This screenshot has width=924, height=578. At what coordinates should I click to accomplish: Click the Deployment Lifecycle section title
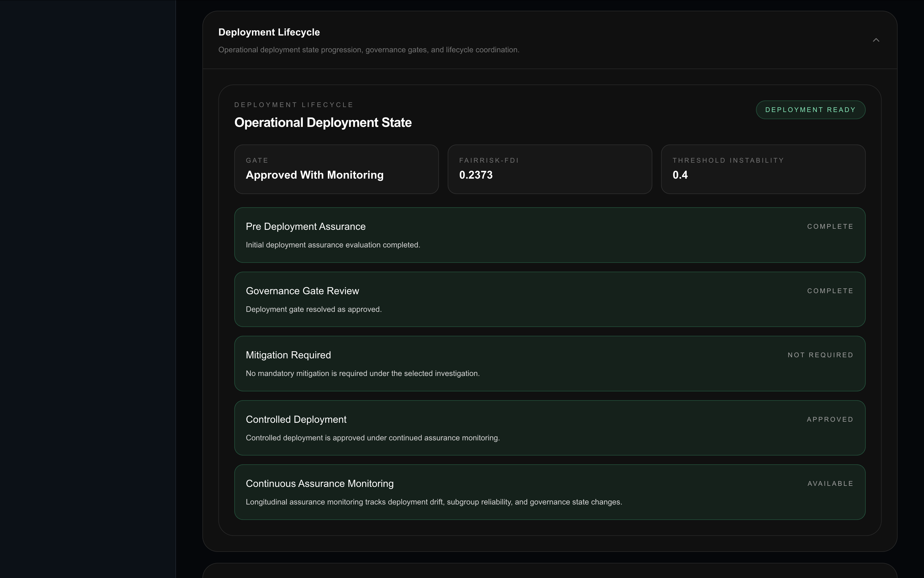[269, 32]
